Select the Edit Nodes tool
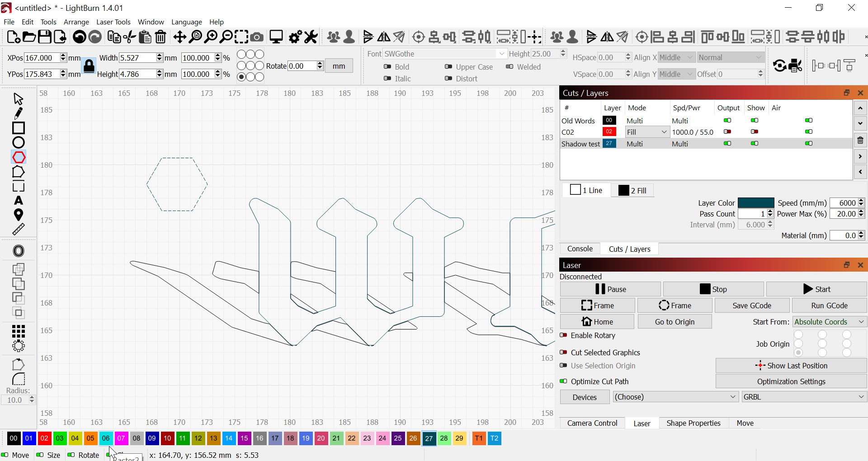Image resolution: width=868 pixels, height=461 pixels. (x=19, y=172)
